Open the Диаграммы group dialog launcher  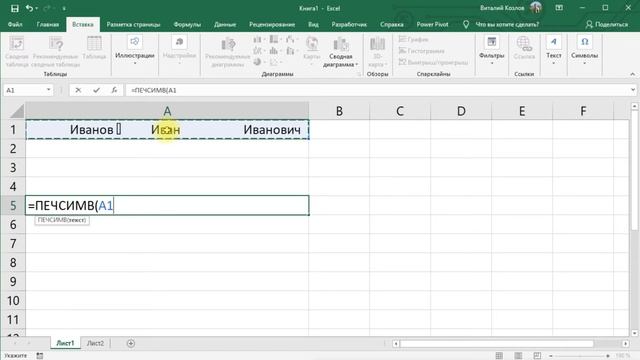(359, 74)
